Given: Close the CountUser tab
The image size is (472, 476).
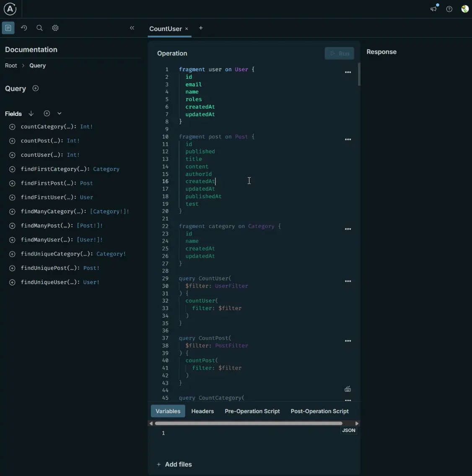Looking at the screenshot, I should (x=187, y=28).
